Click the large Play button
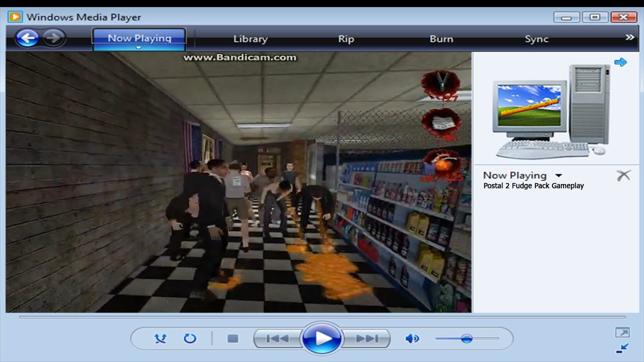Screen dimensions: 644x362 [322, 338]
